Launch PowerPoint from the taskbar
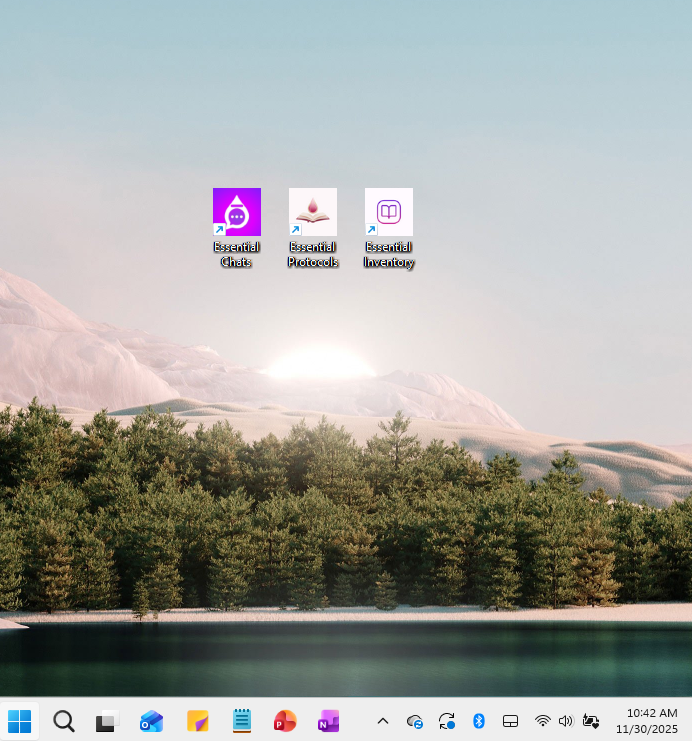692x741 pixels. point(285,721)
